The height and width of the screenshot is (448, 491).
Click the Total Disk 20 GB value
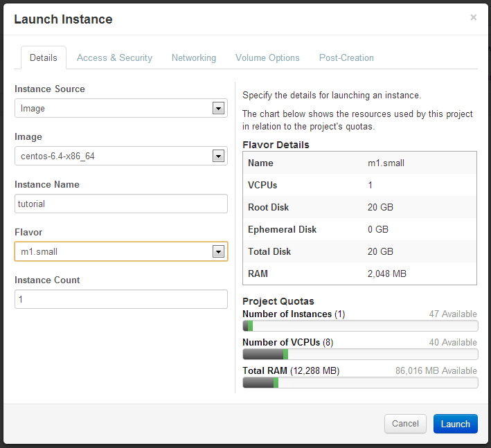tap(380, 252)
